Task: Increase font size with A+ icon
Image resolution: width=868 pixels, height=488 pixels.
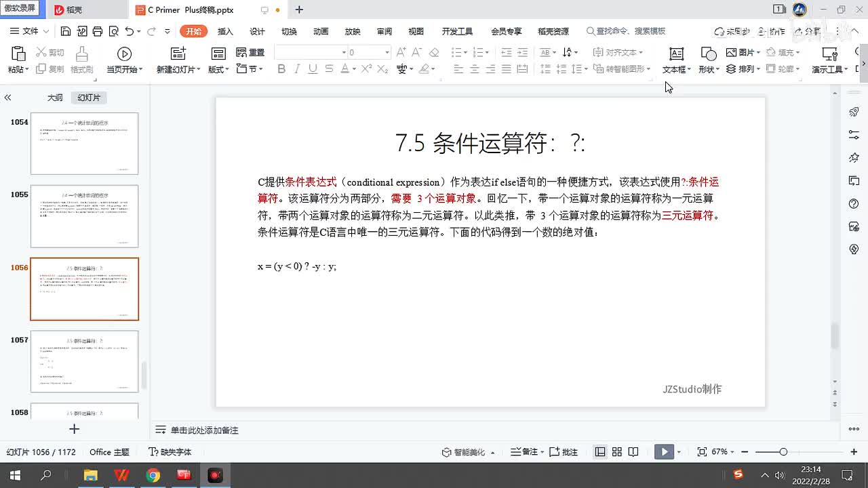Action: [x=401, y=52]
